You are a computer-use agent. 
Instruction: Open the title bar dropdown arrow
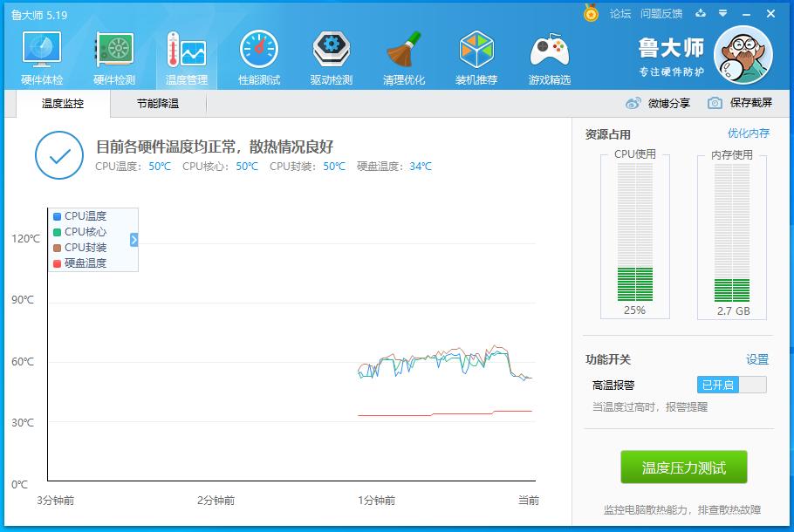coord(721,13)
